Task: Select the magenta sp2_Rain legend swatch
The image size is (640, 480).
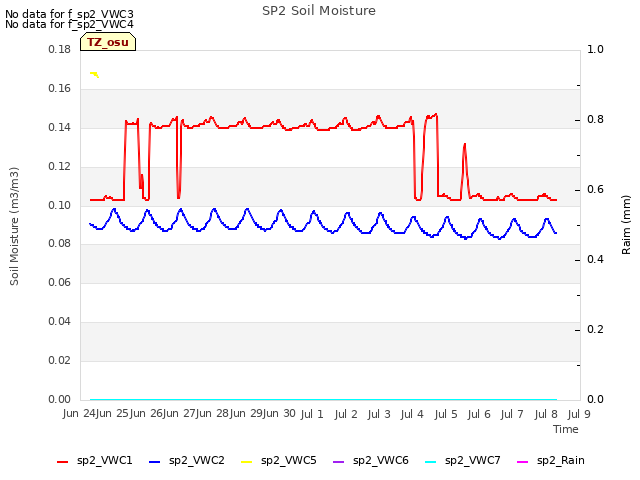Action: tap(522, 462)
